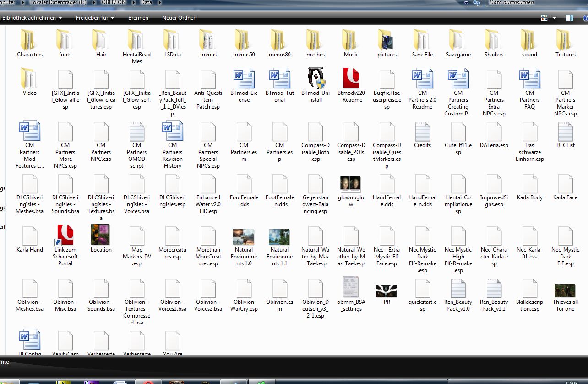This screenshot has height=384, width=588.
Task: Open the pictures folder
Action: click(x=387, y=40)
